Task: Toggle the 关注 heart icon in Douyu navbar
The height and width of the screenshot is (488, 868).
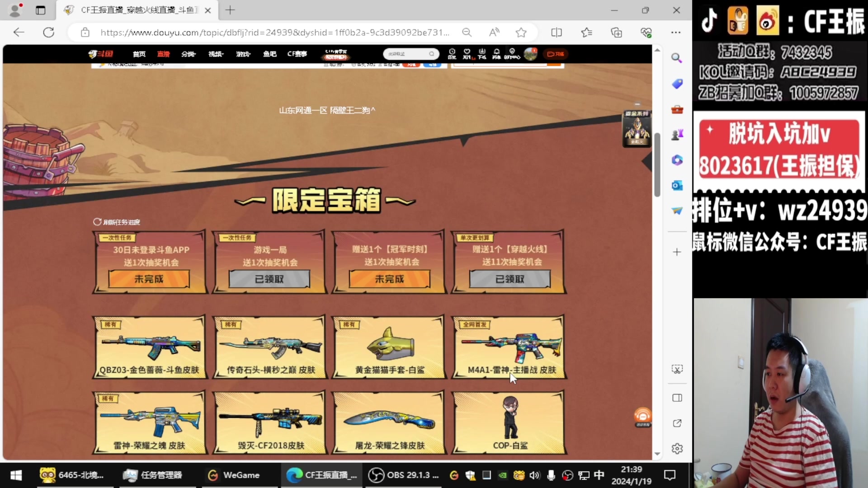Action: pyautogui.click(x=467, y=54)
